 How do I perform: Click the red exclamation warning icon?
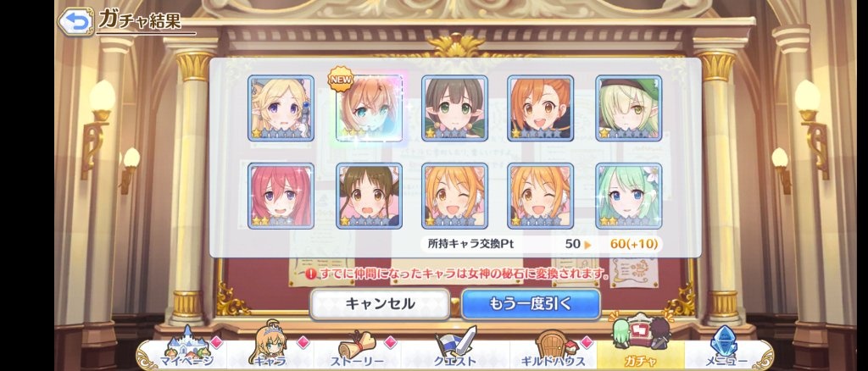coord(310,274)
